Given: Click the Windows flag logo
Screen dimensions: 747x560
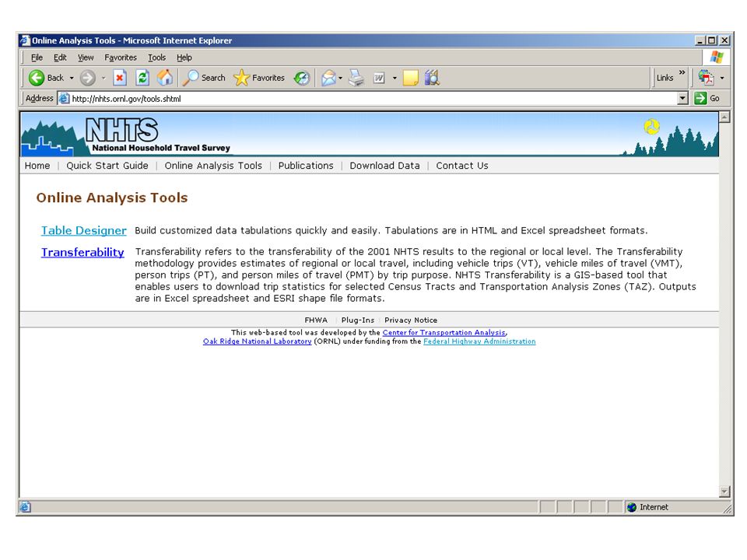Looking at the screenshot, I should coord(716,57).
